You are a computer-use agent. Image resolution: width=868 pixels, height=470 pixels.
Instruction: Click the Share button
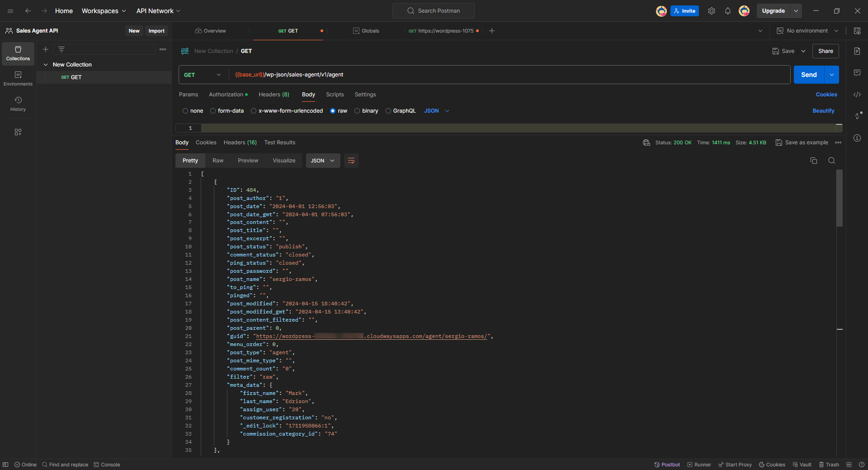[826, 51]
